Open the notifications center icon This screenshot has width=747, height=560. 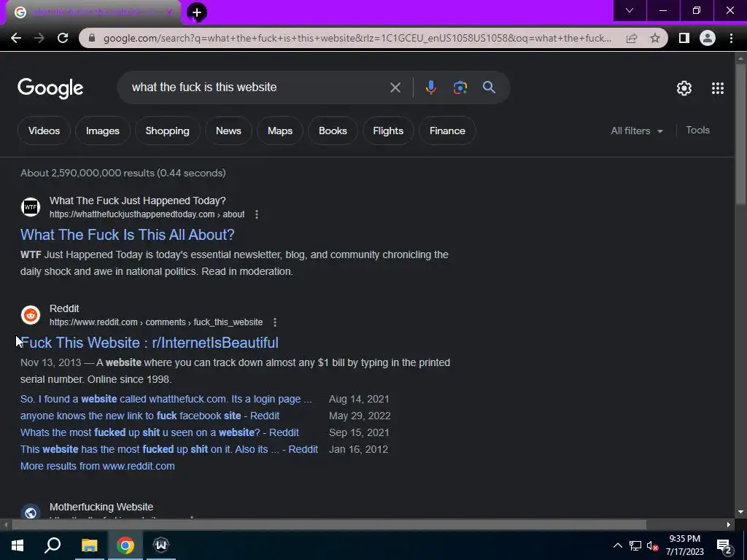coord(724,546)
